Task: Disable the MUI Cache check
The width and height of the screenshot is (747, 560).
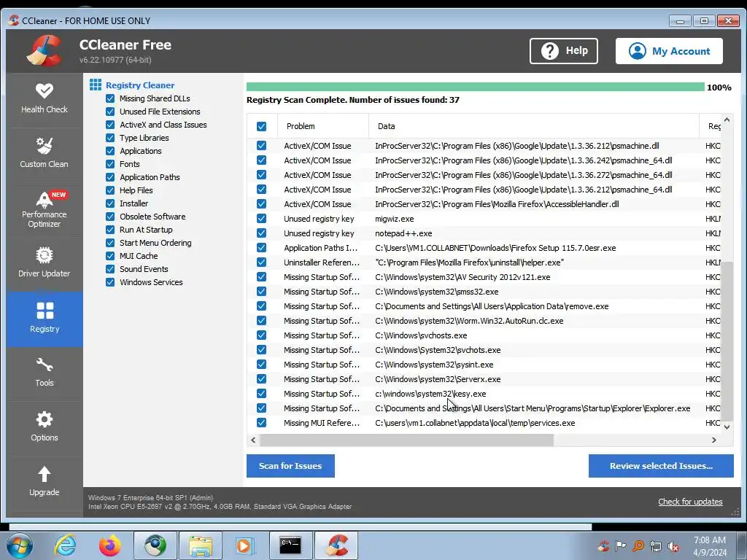Action: coord(110,256)
